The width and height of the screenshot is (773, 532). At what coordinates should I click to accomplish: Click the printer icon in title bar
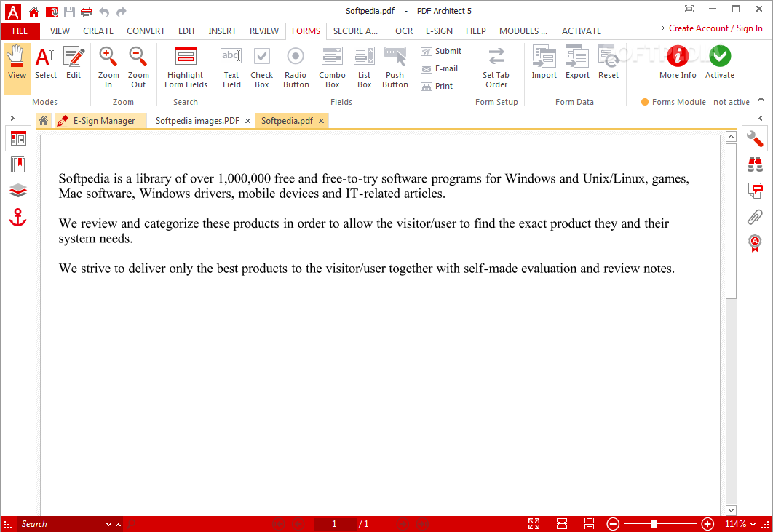87,12
